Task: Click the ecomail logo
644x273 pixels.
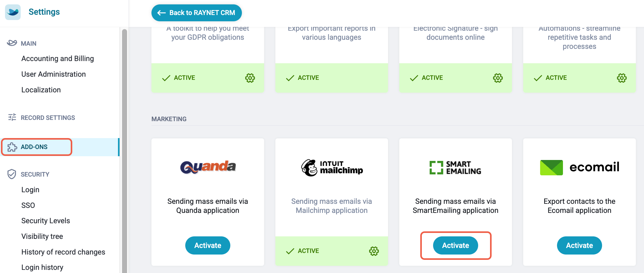Action: coord(580,167)
